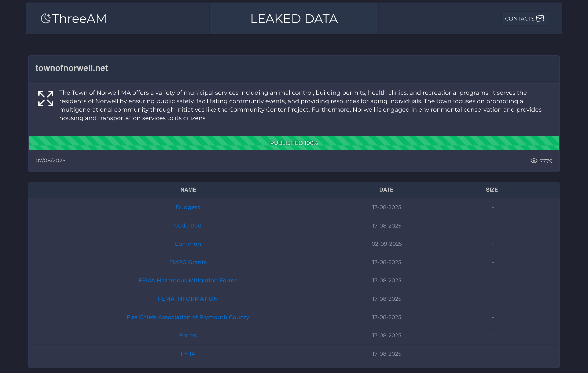The image size is (588, 373).
Task: Click the PUBLISHED 100% progress bar
Action: click(x=294, y=143)
